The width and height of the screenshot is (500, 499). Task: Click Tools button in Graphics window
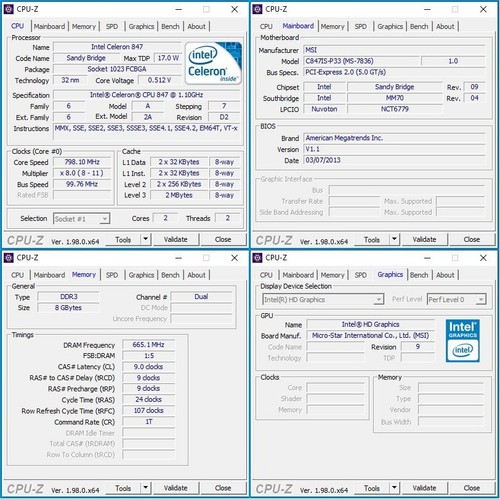pos(372,488)
